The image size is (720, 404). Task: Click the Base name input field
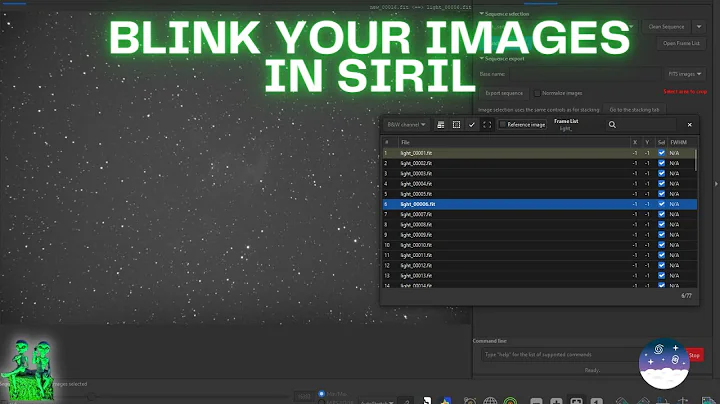pos(585,74)
